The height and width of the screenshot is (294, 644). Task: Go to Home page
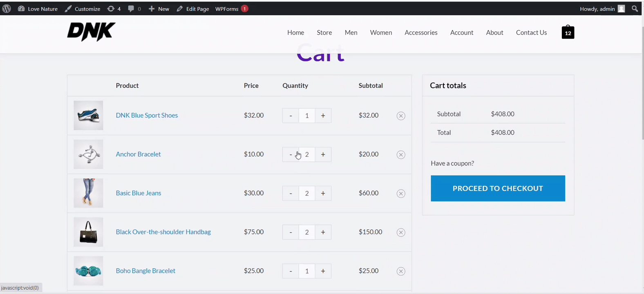(x=295, y=32)
